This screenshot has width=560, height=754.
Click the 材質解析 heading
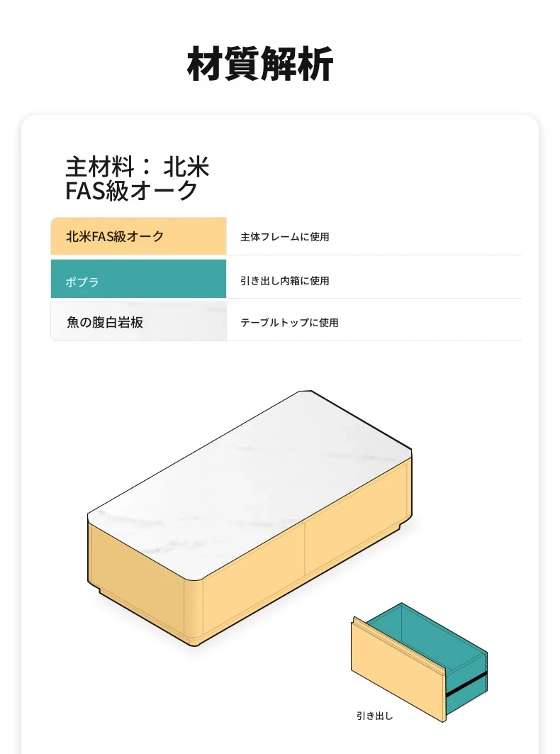[260, 63]
